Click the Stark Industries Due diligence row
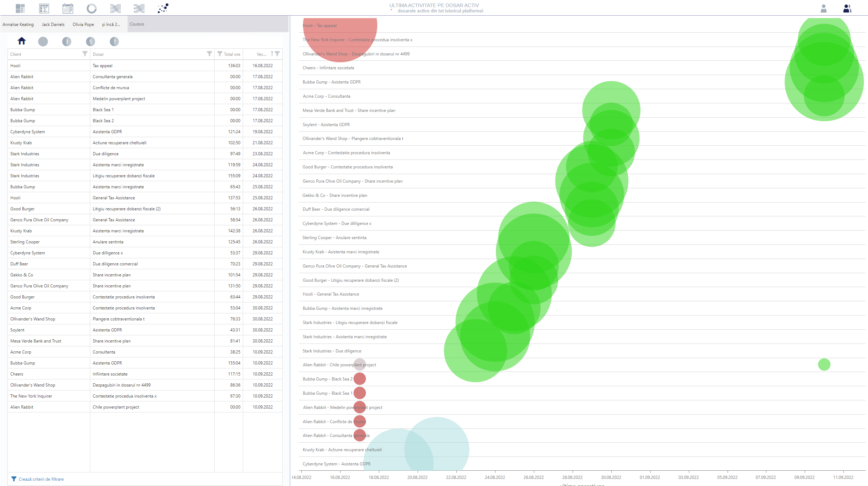Image resolution: width=868 pixels, height=486 pixels. pyautogui.click(x=145, y=154)
